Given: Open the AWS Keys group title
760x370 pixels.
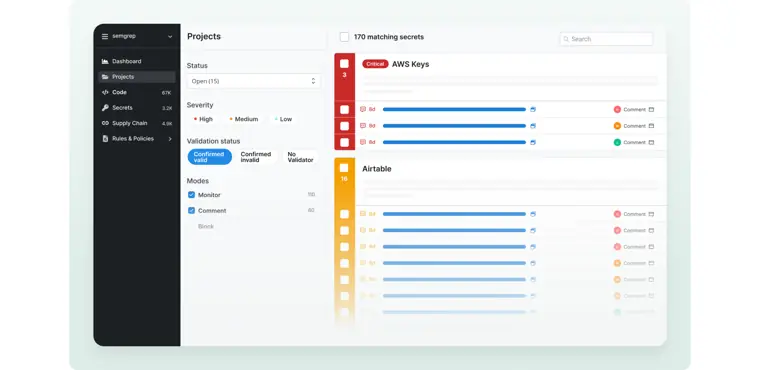Looking at the screenshot, I should click(411, 64).
